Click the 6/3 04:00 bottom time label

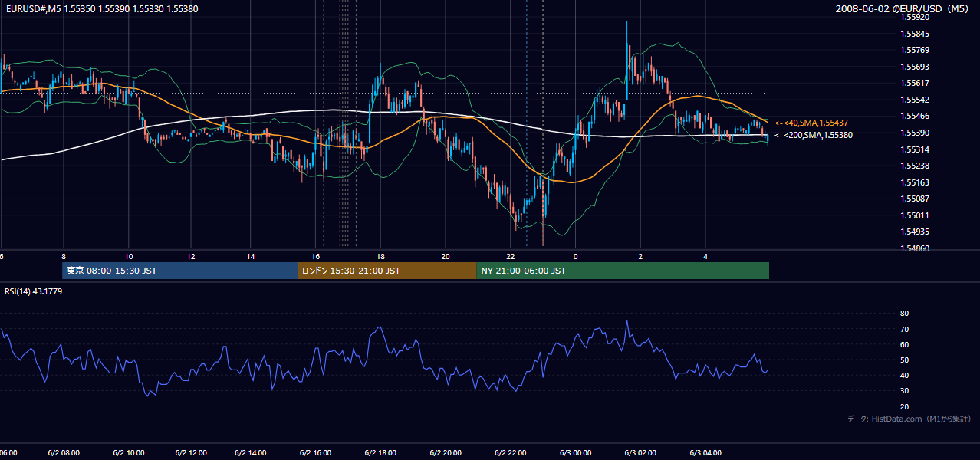[705, 453]
